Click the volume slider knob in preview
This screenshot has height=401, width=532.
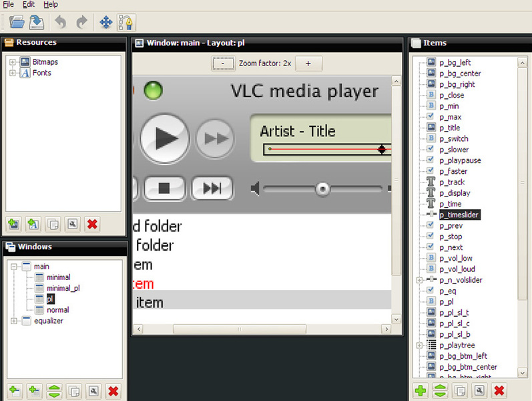point(322,188)
